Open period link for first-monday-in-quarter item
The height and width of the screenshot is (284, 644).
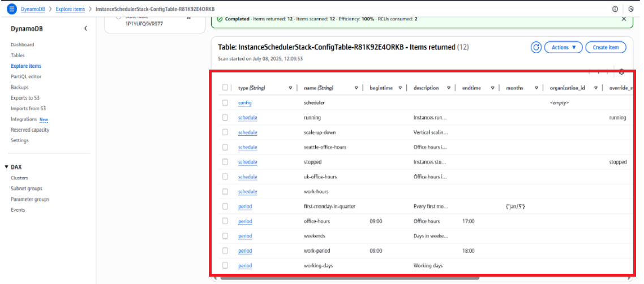[x=245, y=206]
